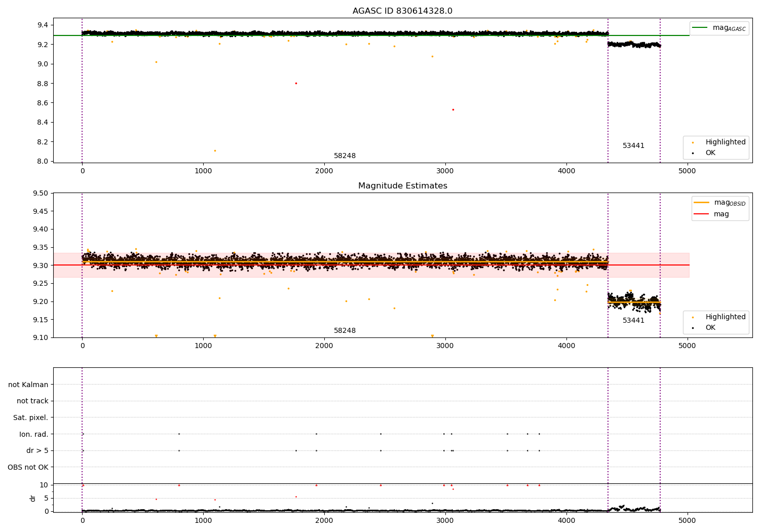The height and width of the screenshot is (532, 760).
Task: Click y-axis tick '9.20' in Magnitude Estimates panel
Action: [x=42, y=302]
